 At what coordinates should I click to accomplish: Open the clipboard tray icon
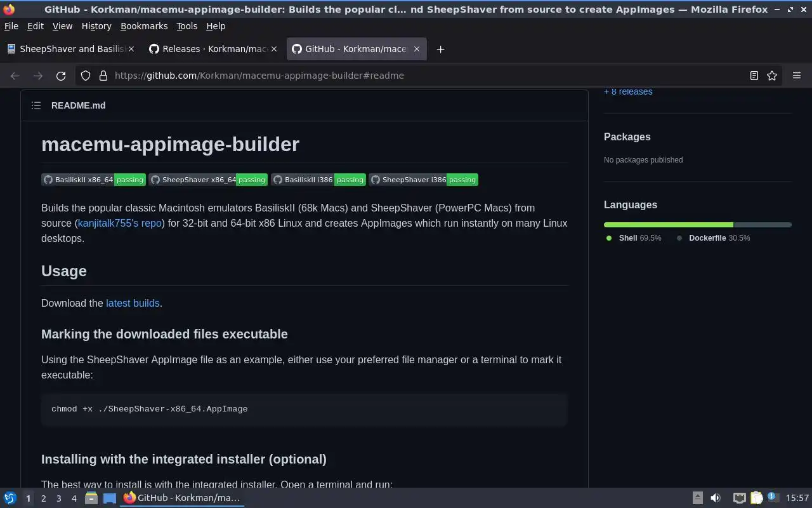756,498
